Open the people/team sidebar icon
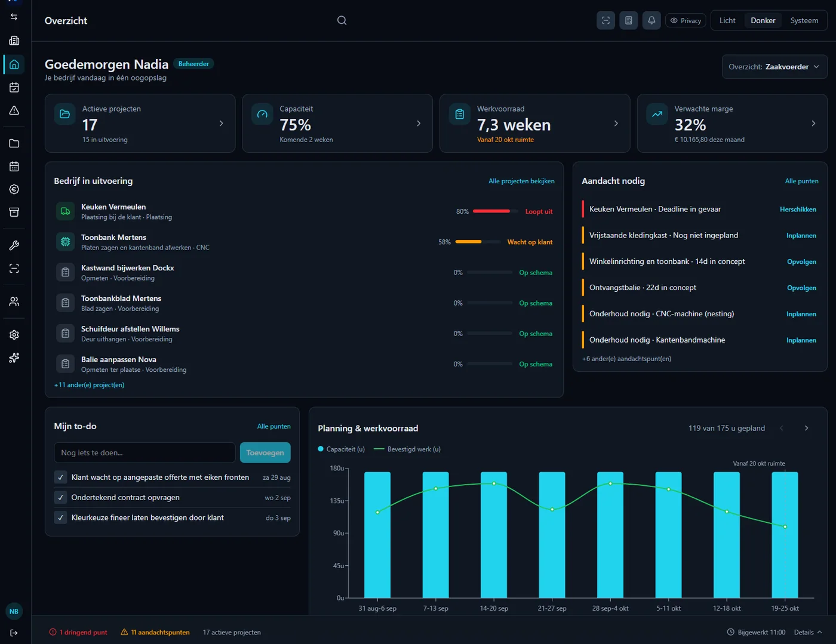Viewport: 836px width, 644px height. tap(14, 301)
